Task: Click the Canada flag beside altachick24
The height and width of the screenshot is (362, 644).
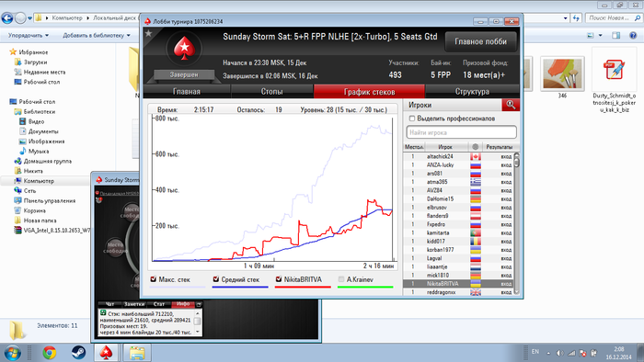Action: click(x=476, y=156)
